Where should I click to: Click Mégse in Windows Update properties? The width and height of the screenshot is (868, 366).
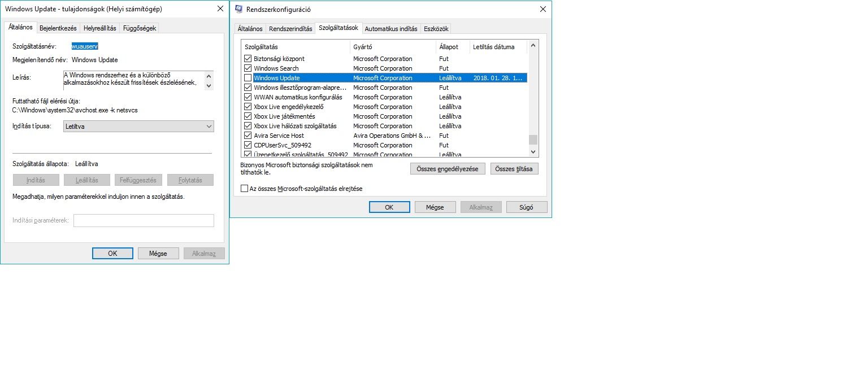[x=158, y=254]
